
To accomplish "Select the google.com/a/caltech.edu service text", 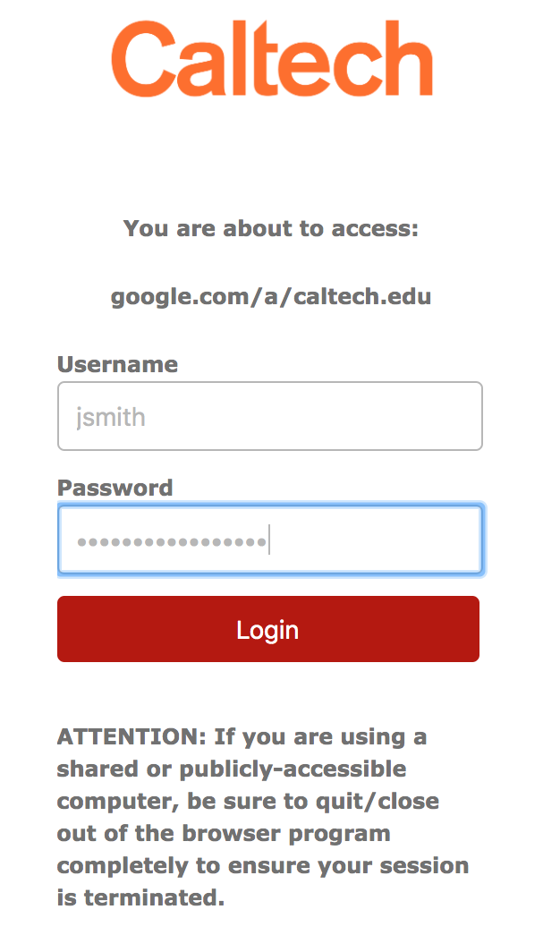I will click(270, 296).
